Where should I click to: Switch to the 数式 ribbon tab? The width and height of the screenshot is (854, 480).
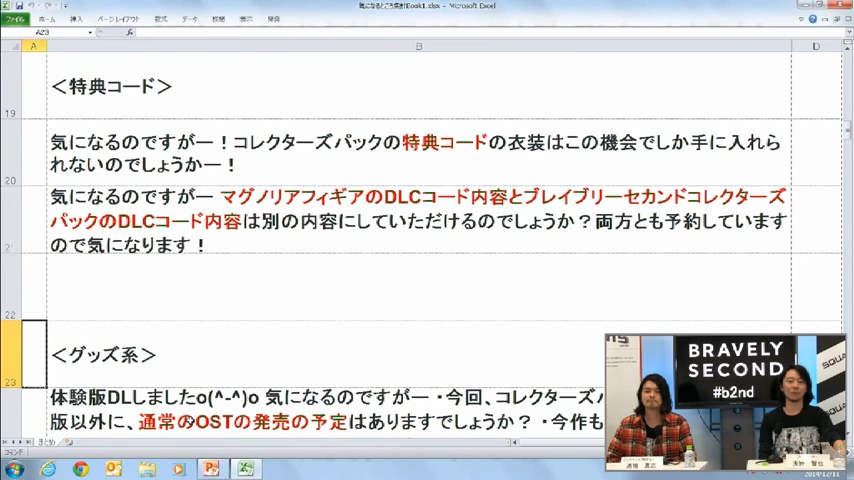pos(161,19)
